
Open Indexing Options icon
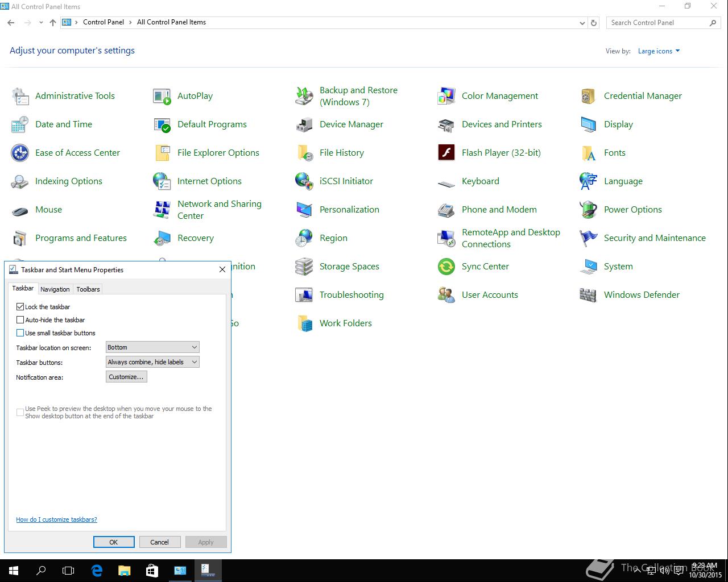(x=20, y=181)
